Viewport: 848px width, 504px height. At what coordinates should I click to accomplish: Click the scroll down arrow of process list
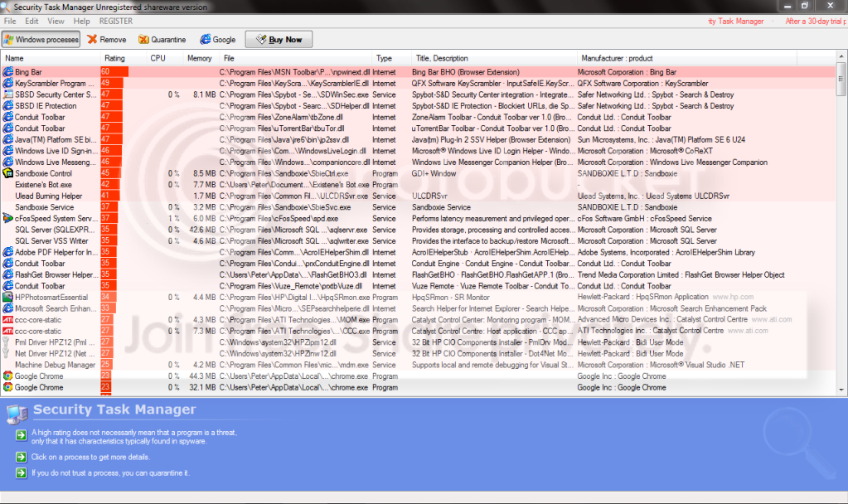pos(841,390)
